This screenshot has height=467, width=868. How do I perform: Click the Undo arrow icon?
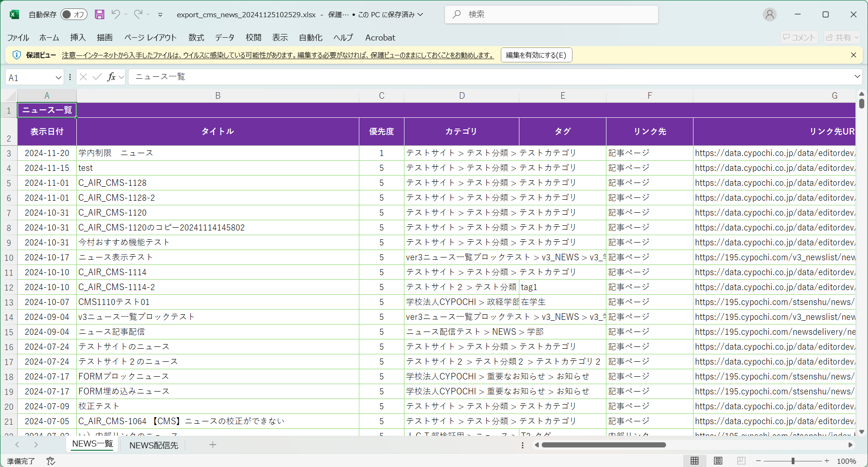(x=115, y=14)
